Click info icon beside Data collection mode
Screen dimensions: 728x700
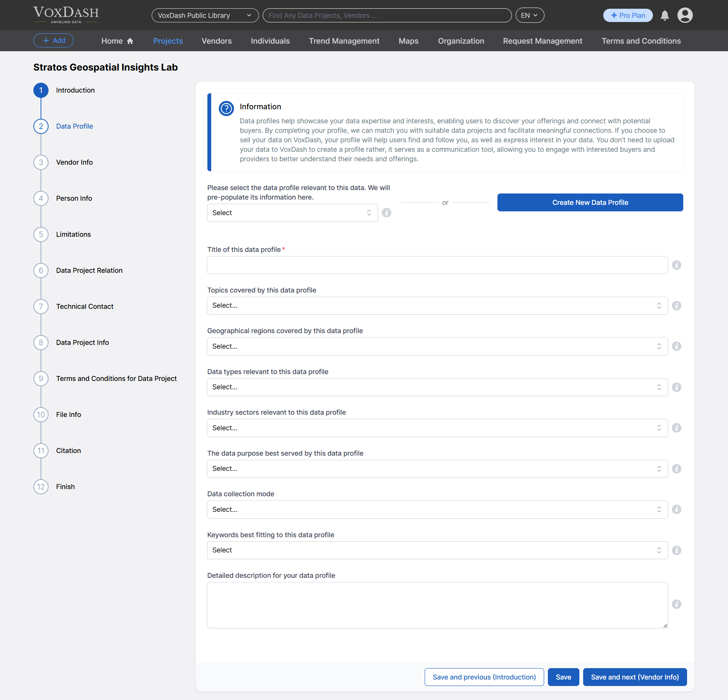coord(676,510)
